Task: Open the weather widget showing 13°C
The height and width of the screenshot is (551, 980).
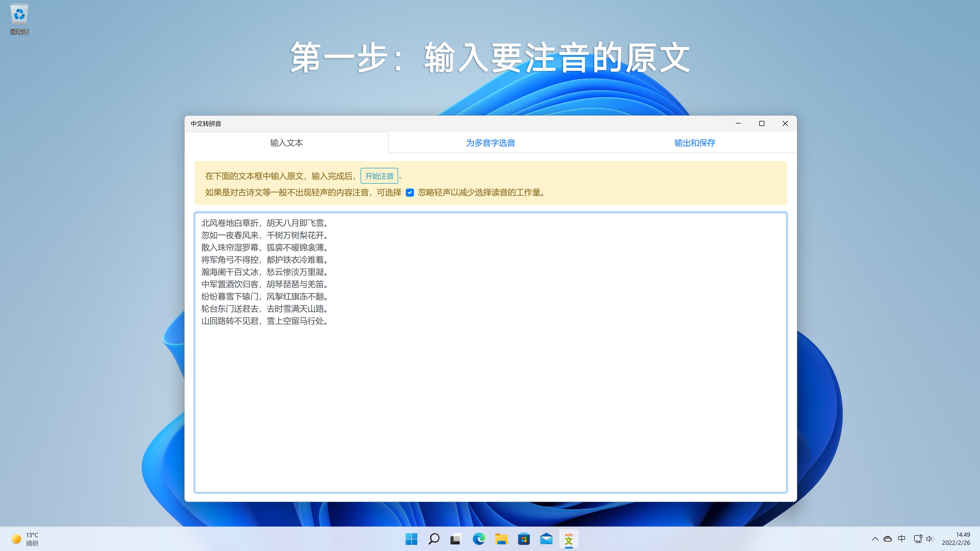Action: point(25,539)
